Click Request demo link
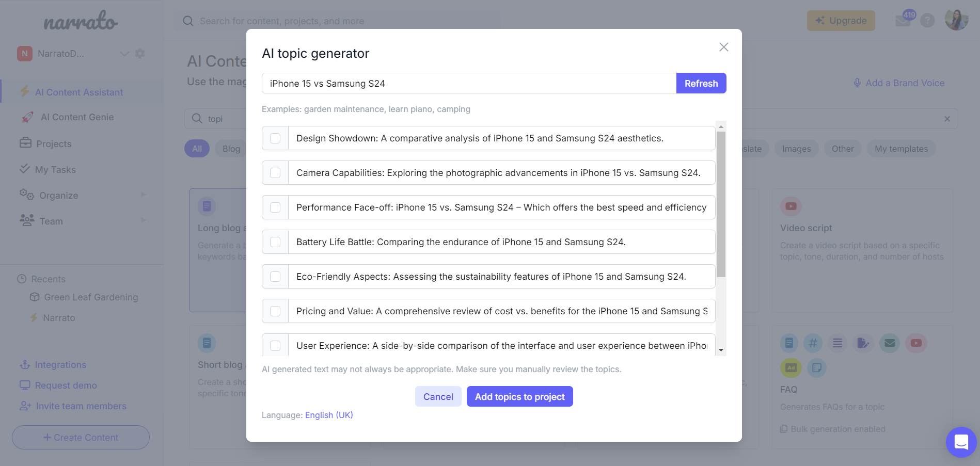 pyautogui.click(x=66, y=385)
